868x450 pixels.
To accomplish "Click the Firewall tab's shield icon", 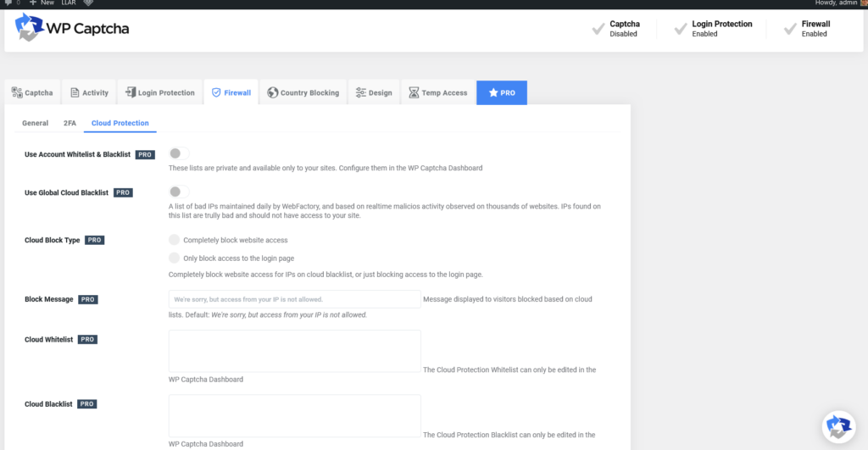I will pos(216,92).
